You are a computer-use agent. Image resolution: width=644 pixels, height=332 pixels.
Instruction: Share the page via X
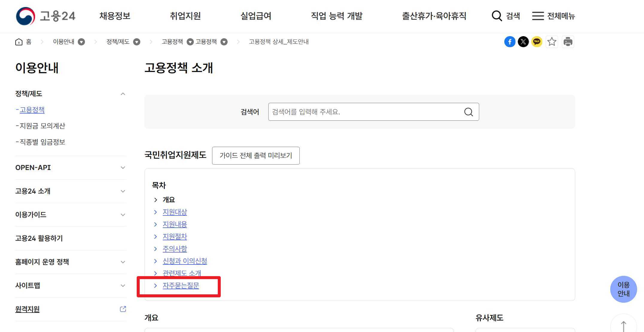click(523, 42)
